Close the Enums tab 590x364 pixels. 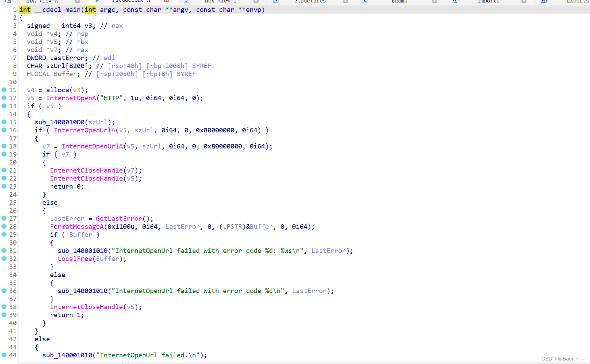click(435, 1)
